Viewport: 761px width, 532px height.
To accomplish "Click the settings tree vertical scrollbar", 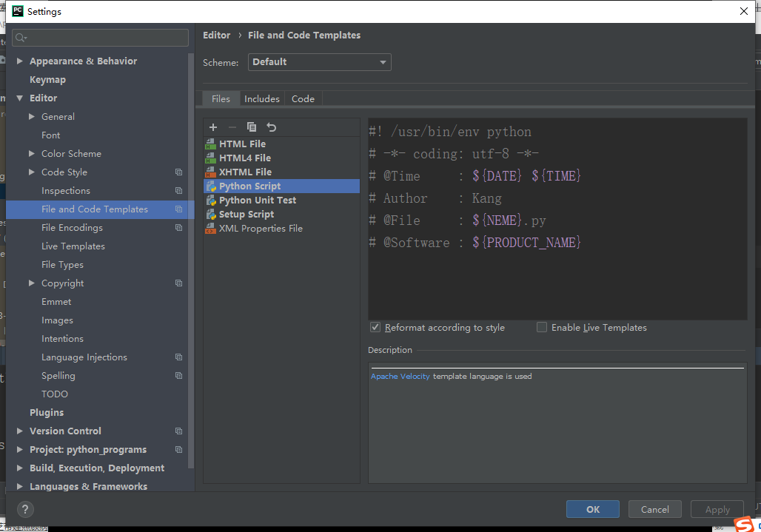I will pyautogui.click(x=191, y=260).
